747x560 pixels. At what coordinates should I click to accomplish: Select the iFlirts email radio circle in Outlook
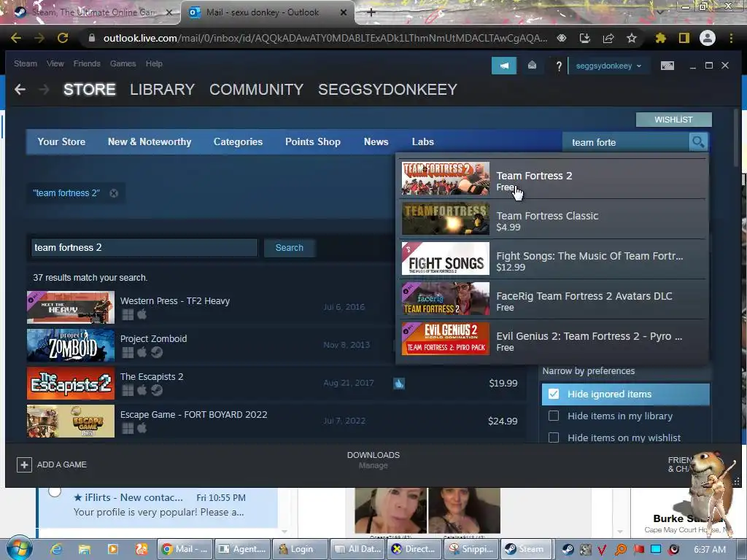tap(55, 491)
